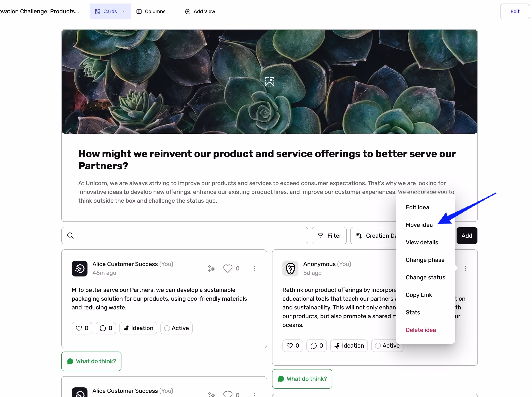Viewport: 532px width, 397px height.
Task: Click the search magnifier icon
Action: coord(70,235)
